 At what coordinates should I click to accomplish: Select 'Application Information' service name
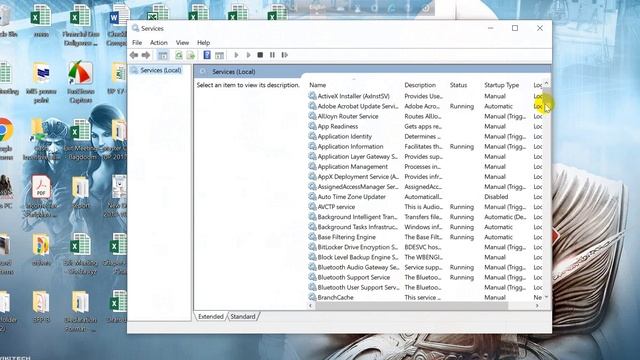350,147
